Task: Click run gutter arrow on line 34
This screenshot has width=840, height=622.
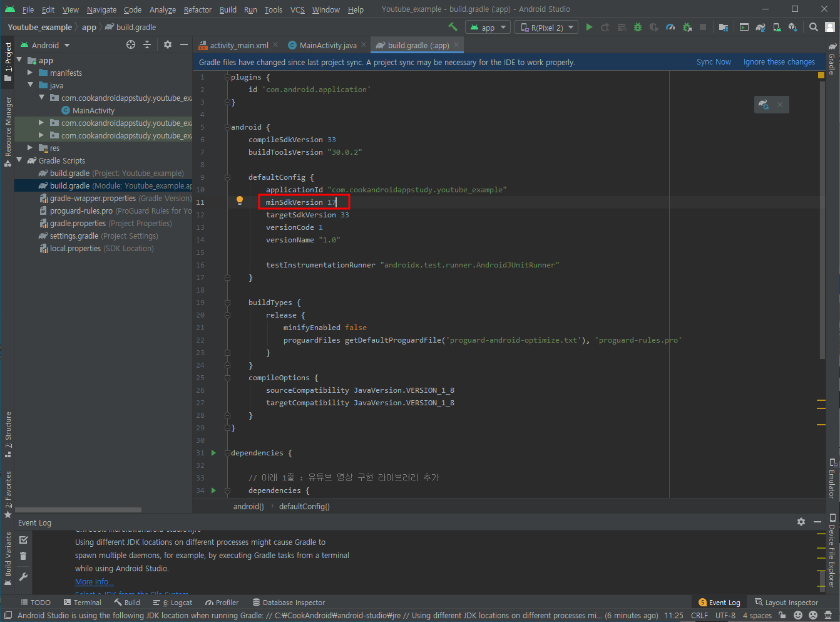Action: (x=213, y=490)
